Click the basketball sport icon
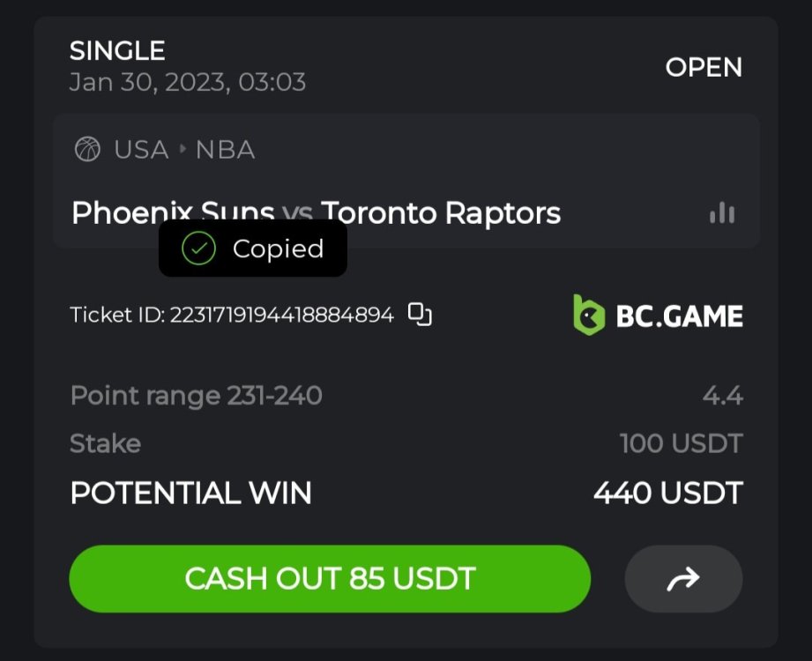This screenshot has height=661, width=812. (87, 150)
